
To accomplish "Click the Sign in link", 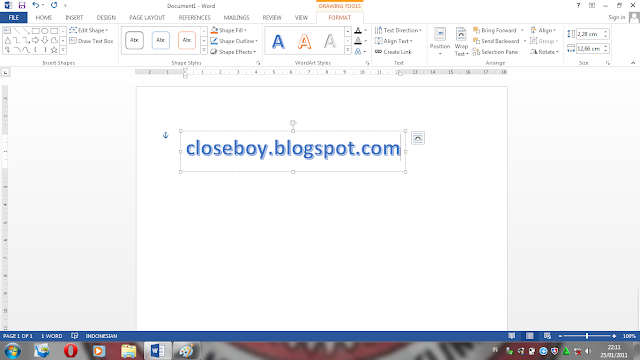I will pos(616,17).
